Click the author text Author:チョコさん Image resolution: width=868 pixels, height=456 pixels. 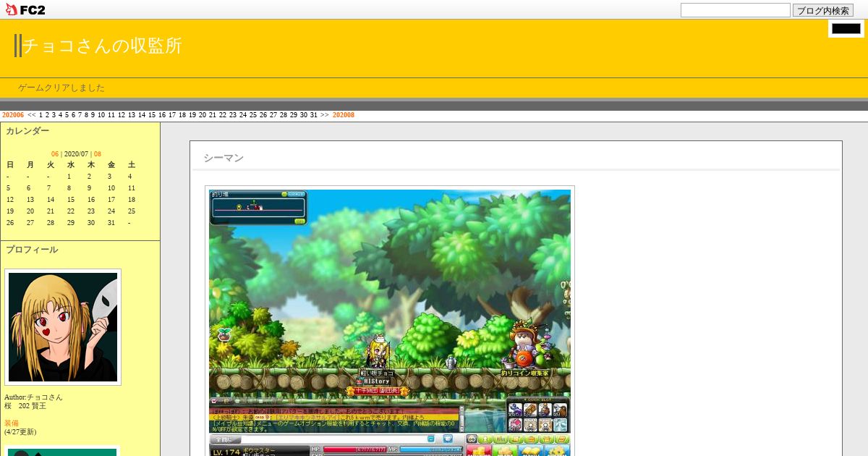(x=33, y=397)
